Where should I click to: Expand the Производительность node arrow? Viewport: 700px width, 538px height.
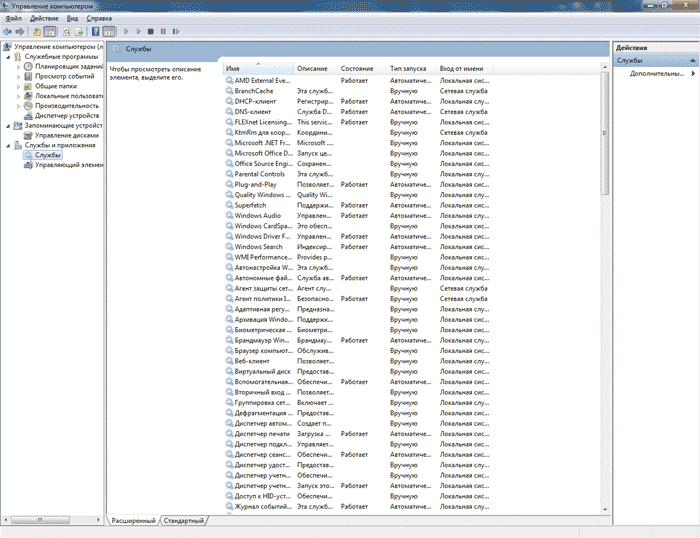tap(18, 106)
